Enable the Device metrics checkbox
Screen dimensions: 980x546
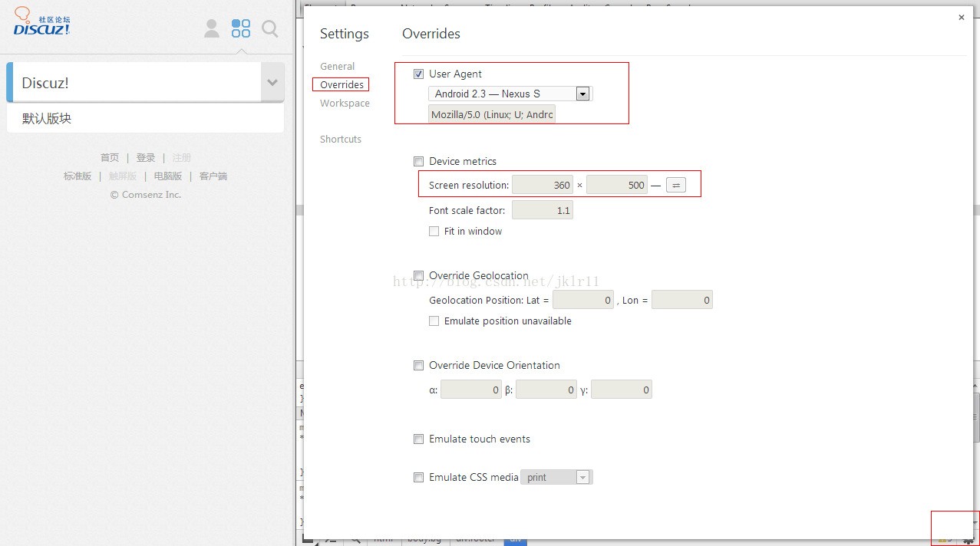418,162
